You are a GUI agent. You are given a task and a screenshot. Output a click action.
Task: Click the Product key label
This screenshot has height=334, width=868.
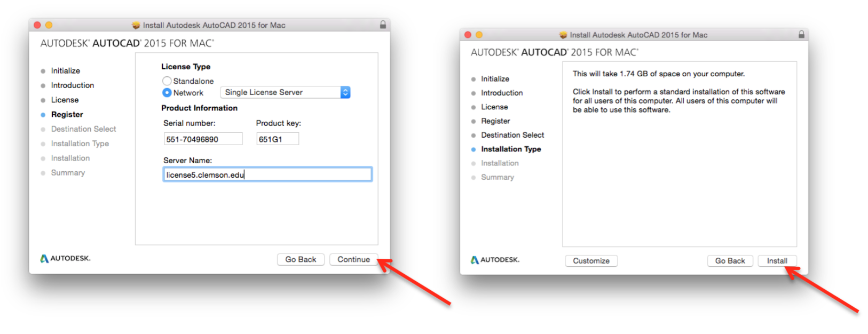278,123
